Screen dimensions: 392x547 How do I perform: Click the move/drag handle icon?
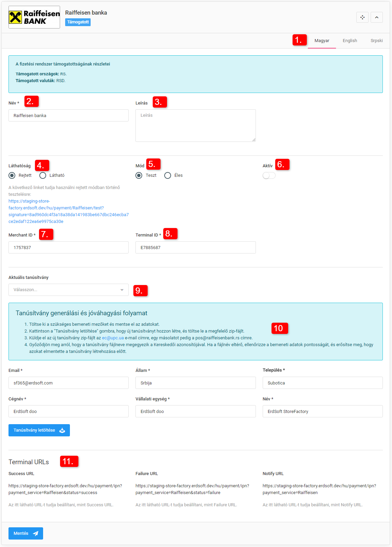(362, 17)
